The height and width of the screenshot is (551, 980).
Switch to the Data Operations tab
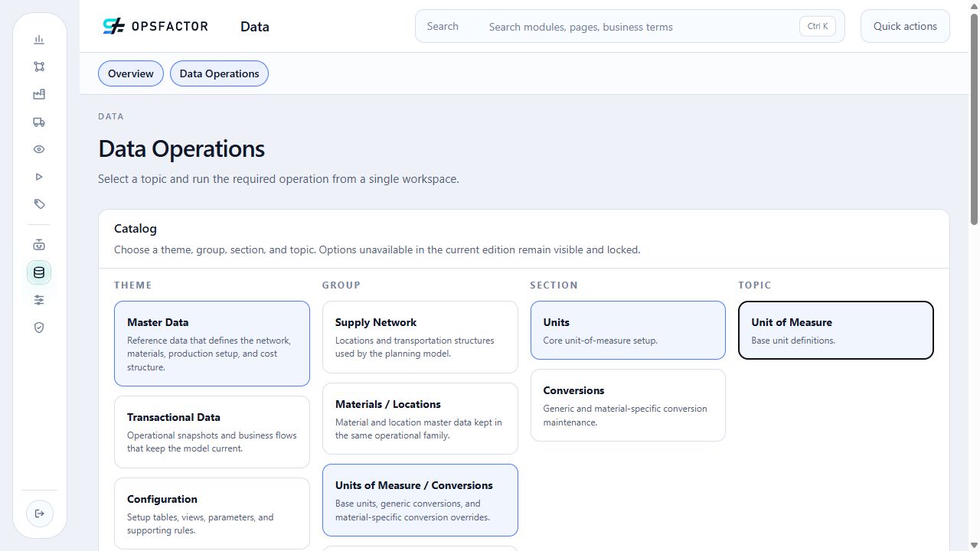point(219,73)
